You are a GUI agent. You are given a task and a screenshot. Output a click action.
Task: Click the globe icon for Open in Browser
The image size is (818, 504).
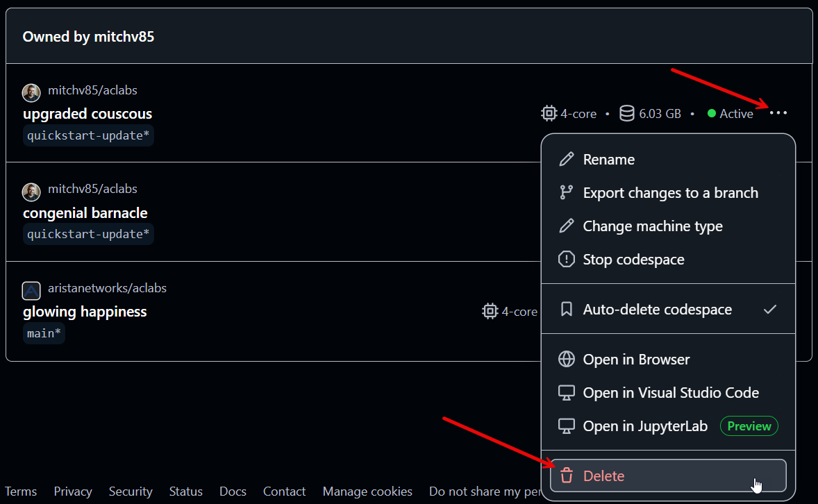(x=567, y=360)
